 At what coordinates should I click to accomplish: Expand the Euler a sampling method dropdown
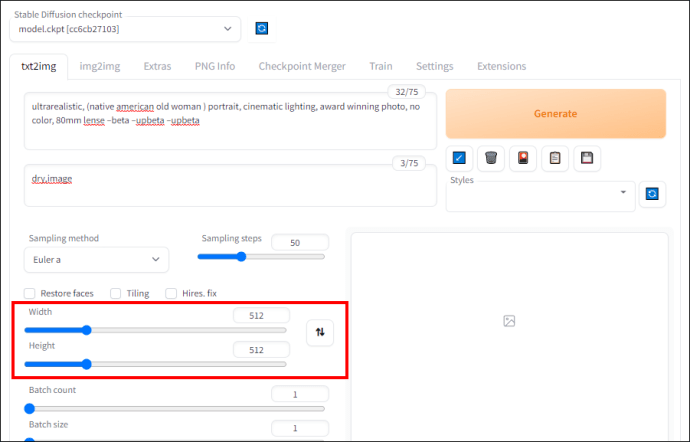click(x=96, y=260)
